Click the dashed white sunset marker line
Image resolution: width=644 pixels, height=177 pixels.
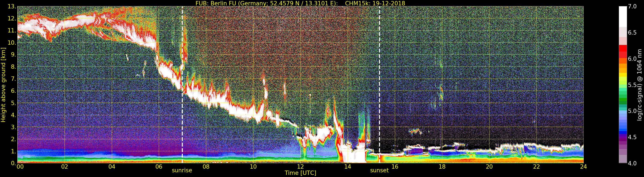click(x=379, y=85)
